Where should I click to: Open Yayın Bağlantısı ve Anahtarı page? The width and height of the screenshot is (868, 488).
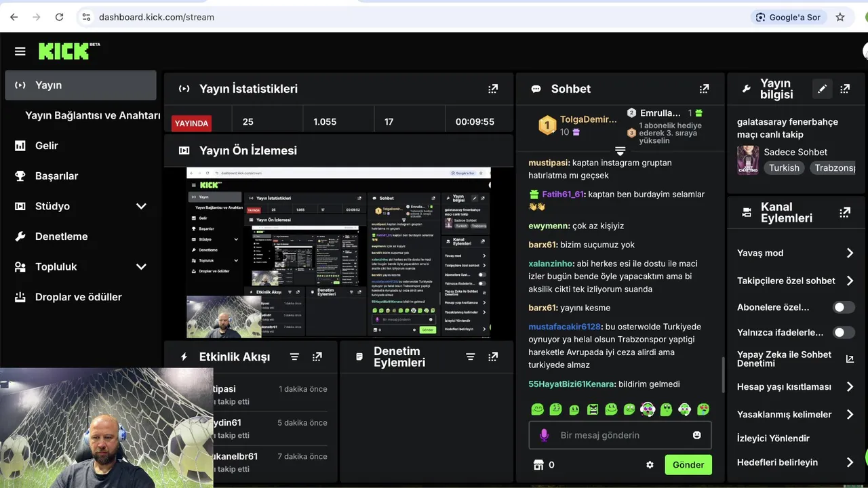(93, 115)
